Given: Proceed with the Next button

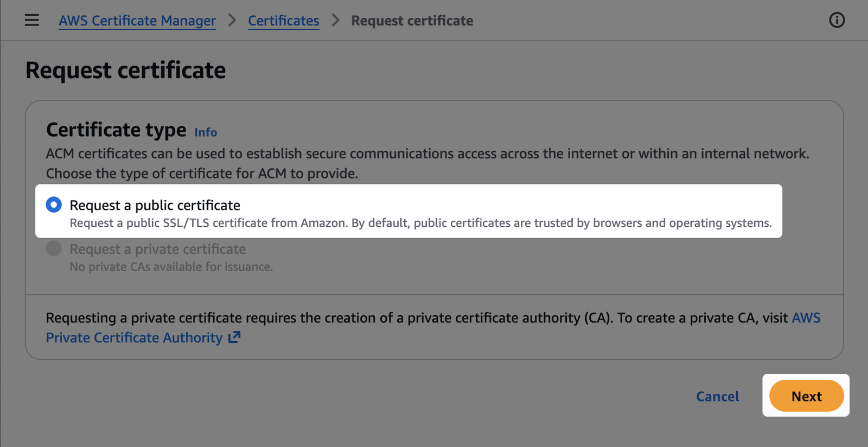Looking at the screenshot, I should 806,396.
